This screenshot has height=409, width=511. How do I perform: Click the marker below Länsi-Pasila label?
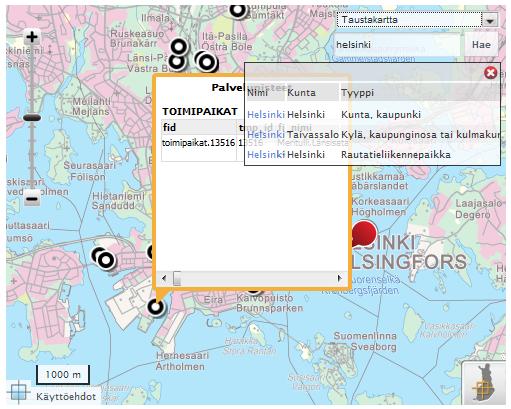pos(176,61)
